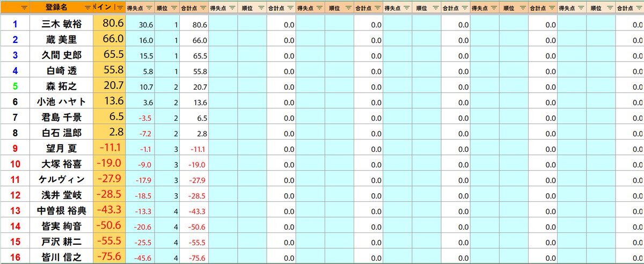Screen dimensions: 644x264
Task: Select player name 蔵 美里
Action: tap(61, 39)
